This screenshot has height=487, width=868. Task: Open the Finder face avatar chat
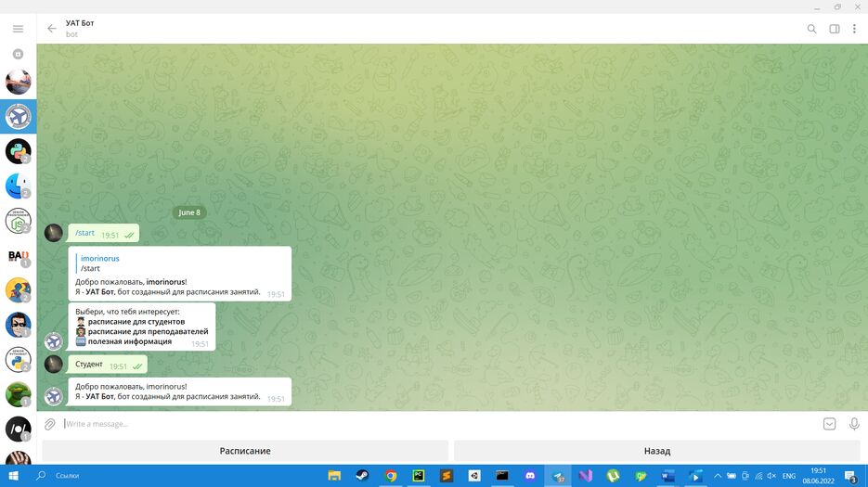[18, 186]
